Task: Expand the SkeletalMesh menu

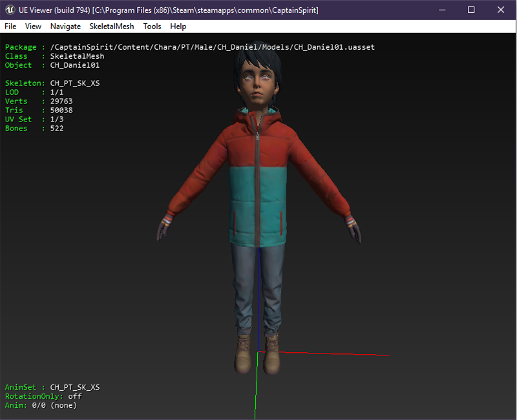Action: (112, 26)
